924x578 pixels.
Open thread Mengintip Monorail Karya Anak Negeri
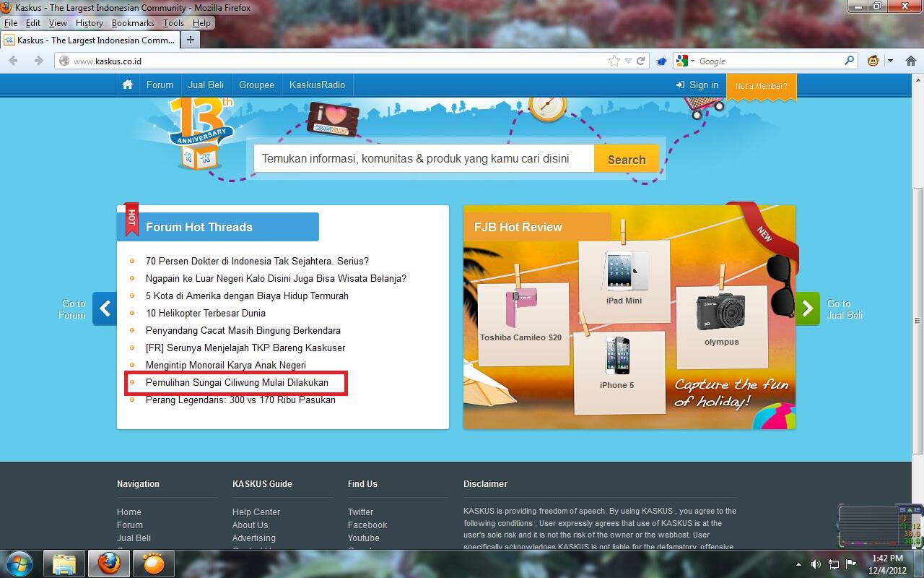tap(226, 365)
